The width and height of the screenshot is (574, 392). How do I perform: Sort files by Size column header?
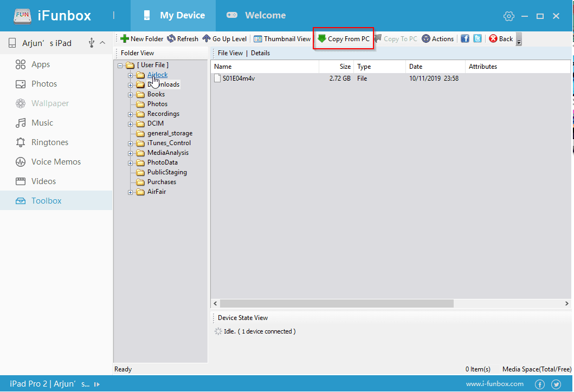[336, 67]
